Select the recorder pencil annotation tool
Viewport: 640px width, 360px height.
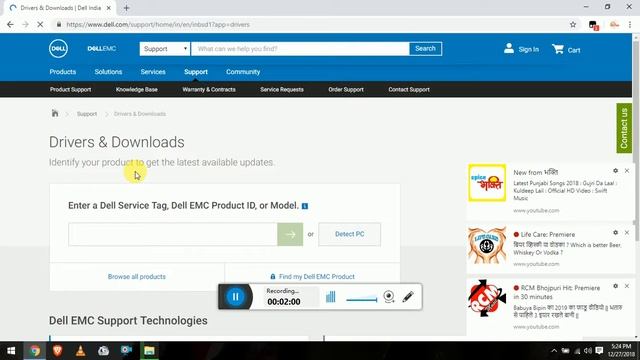(408, 297)
